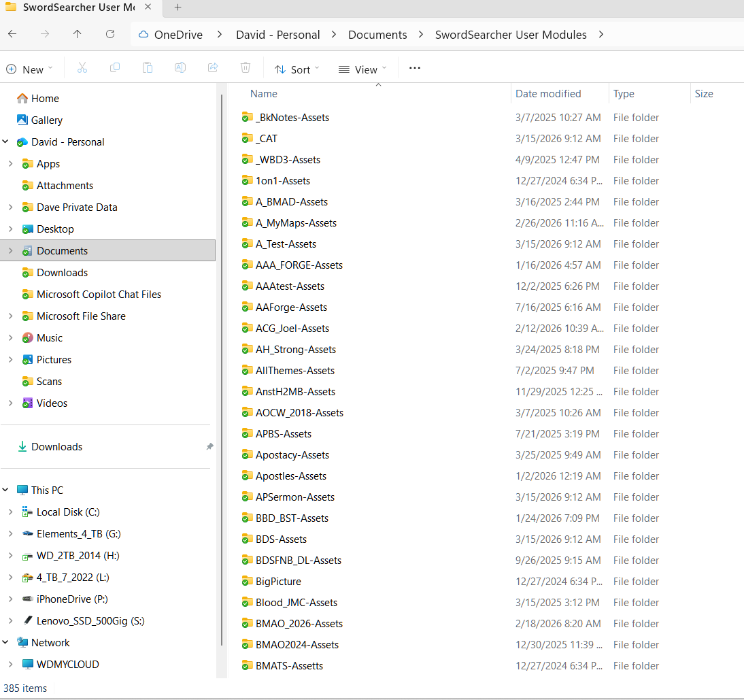The height and width of the screenshot is (700, 744).
Task: Click OneDrive breadcrumb label
Action: pyautogui.click(x=178, y=35)
